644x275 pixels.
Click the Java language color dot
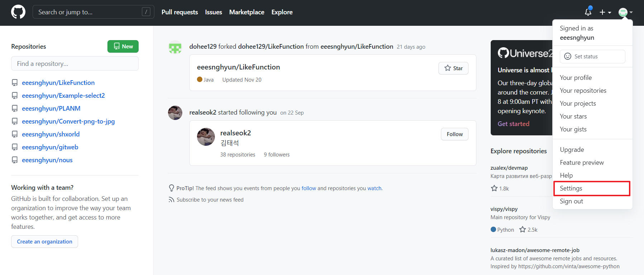[200, 79]
